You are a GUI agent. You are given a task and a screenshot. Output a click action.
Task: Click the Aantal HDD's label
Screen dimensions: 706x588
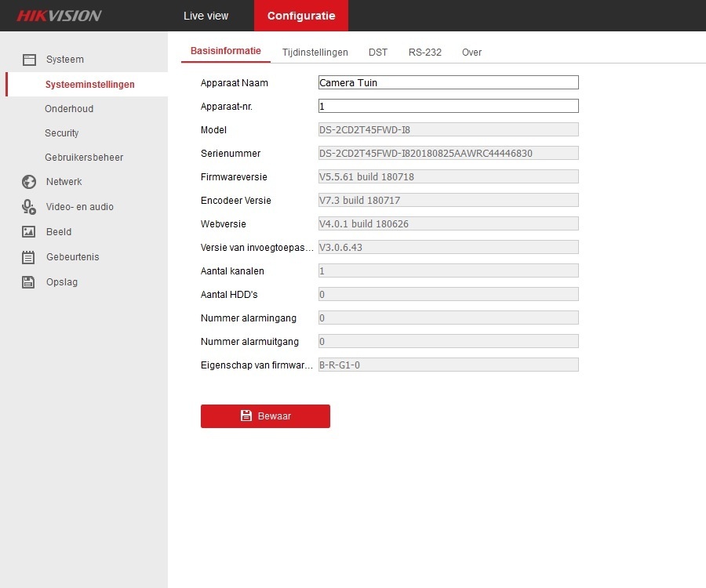point(229,295)
